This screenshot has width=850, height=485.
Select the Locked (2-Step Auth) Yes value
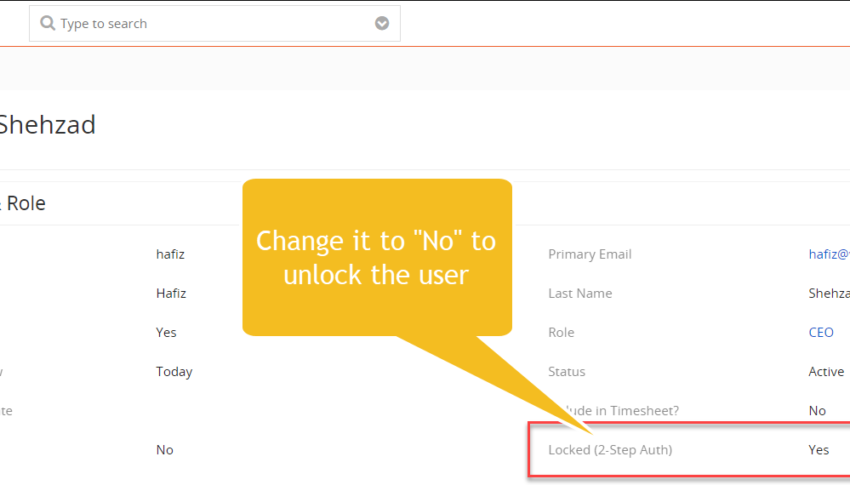(x=819, y=450)
